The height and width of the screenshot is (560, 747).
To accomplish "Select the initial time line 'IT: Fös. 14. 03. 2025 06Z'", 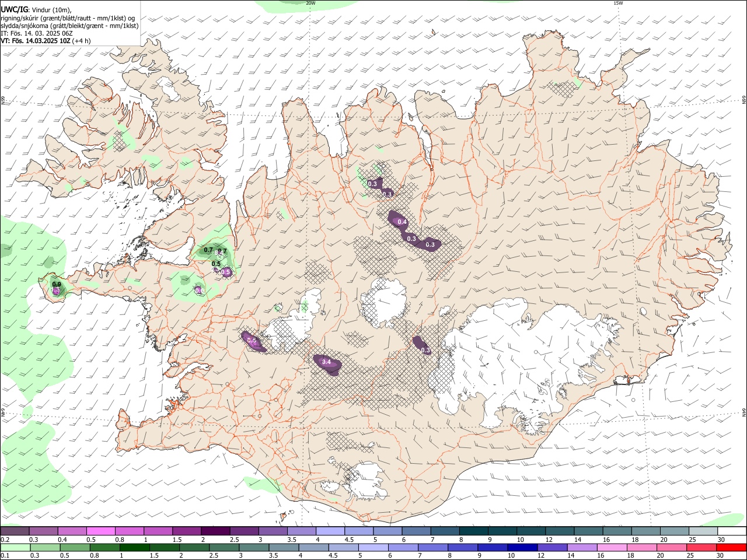I will [x=37, y=33].
